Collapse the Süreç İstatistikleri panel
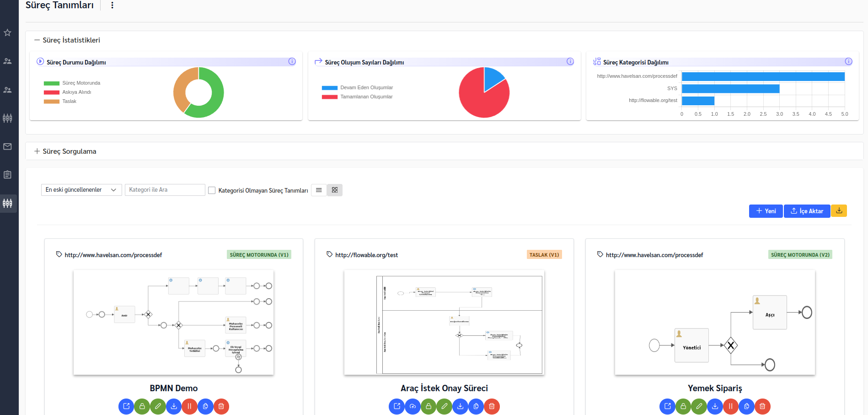This screenshot has height=415, width=868. pyautogui.click(x=37, y=40)
